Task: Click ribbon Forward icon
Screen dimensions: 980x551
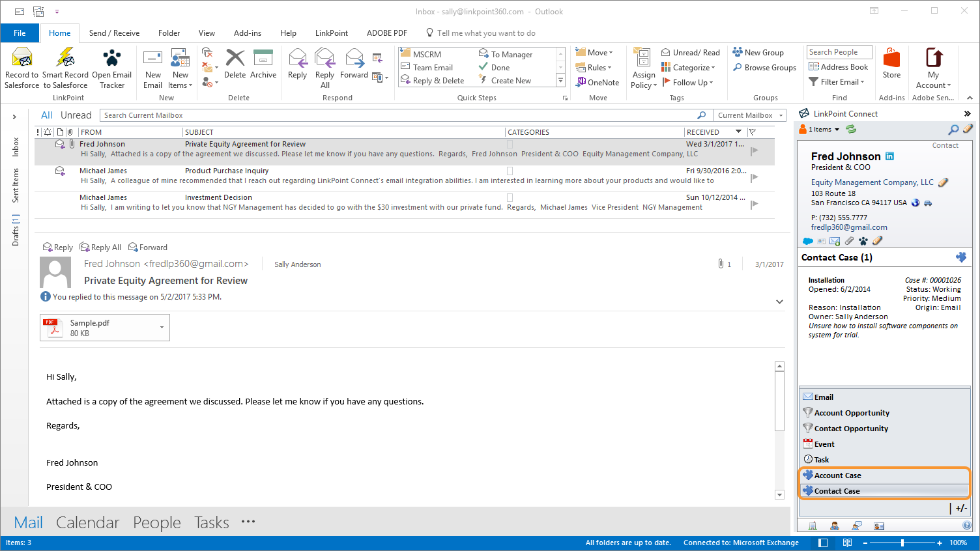Action: (354, 58)
